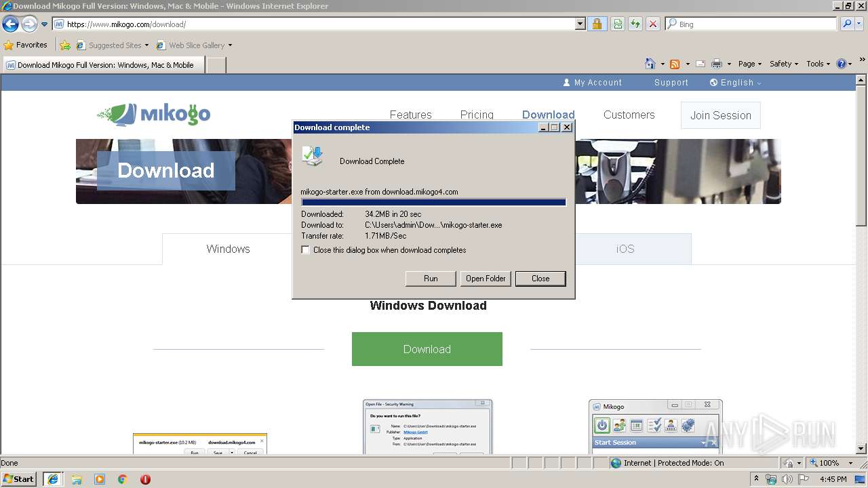Open the My Account link
Screen dimensions: 868x488
592,83
